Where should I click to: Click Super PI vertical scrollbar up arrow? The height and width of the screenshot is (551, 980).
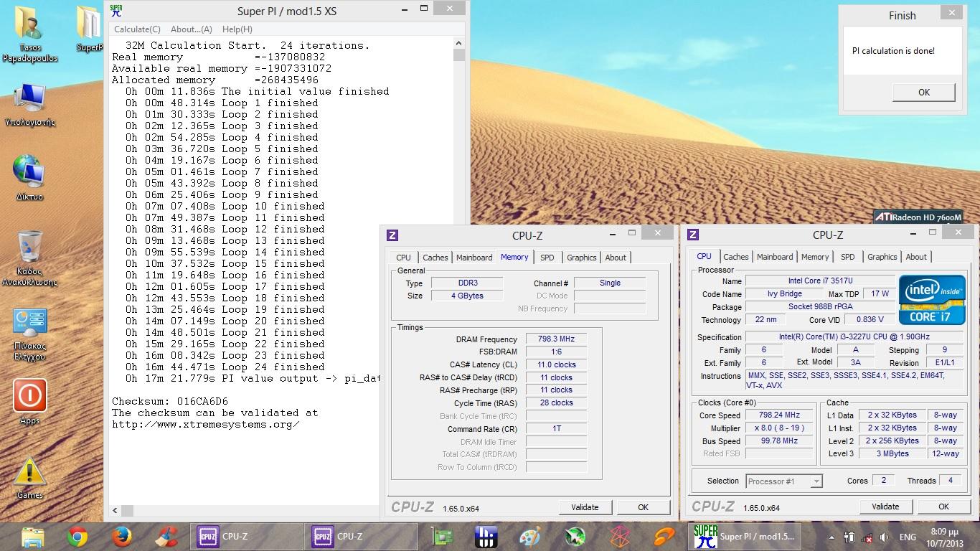click(459, 44)
